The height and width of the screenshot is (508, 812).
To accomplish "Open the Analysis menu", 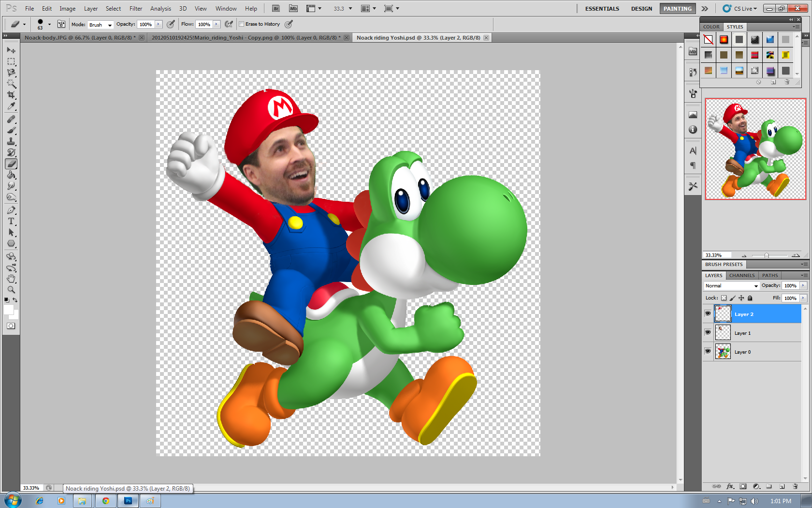I will [x=160, y=8].
